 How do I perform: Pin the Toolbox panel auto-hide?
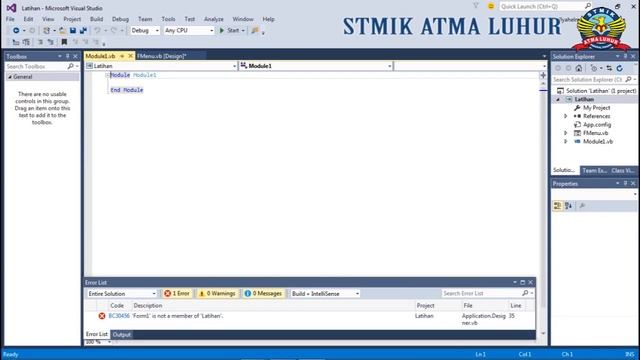tap(68, 56)
